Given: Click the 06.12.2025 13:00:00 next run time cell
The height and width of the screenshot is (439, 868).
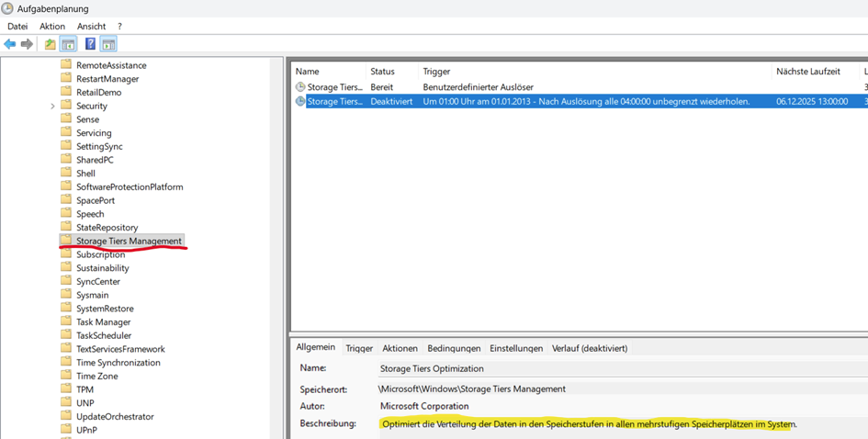Looking at the screenshot, I should (x=812, y=101).
